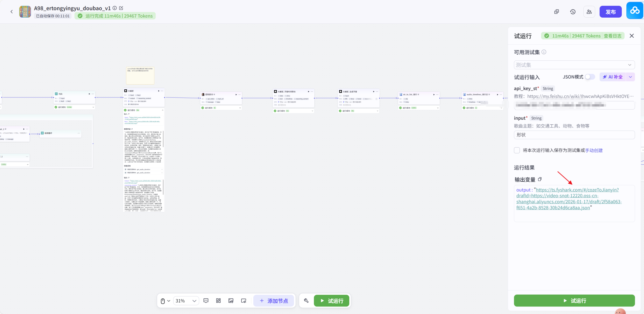Open the debug wrench tool

(x=306, y=301)
